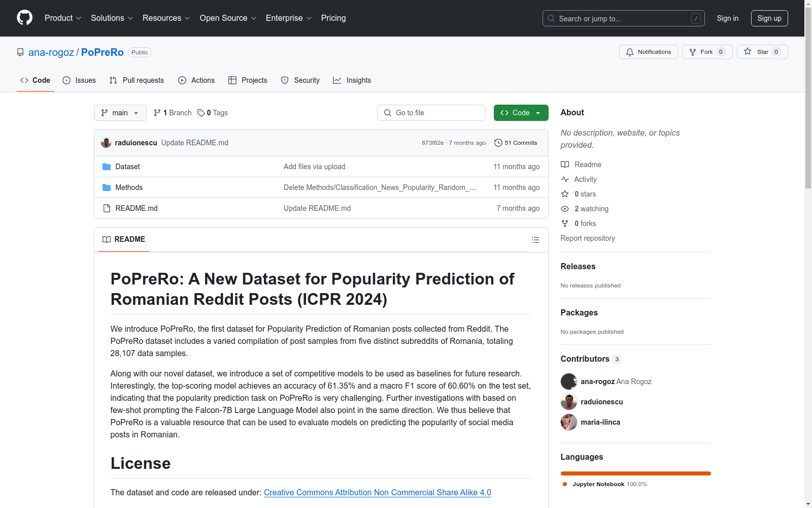Open the Methods folder name link
This screenshot has height=508, width=812.
click(129, 187)
